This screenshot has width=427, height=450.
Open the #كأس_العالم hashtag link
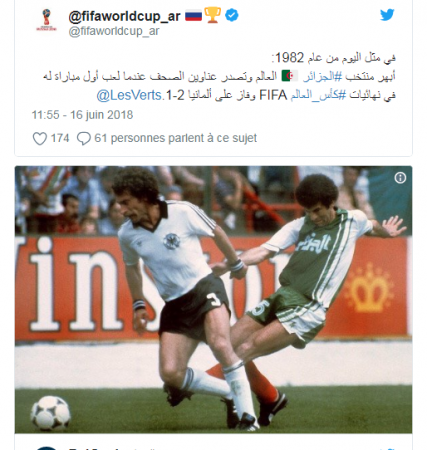click(319, 96)
